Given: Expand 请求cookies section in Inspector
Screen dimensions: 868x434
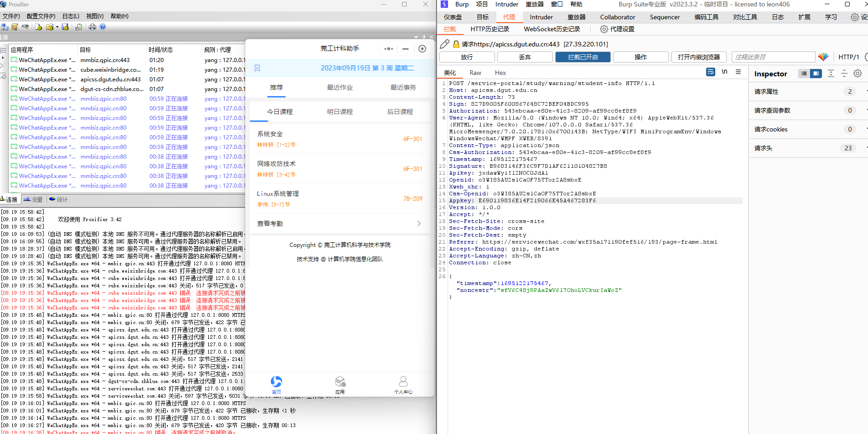Looking at the screenshot, I should [x=808, y=129].
